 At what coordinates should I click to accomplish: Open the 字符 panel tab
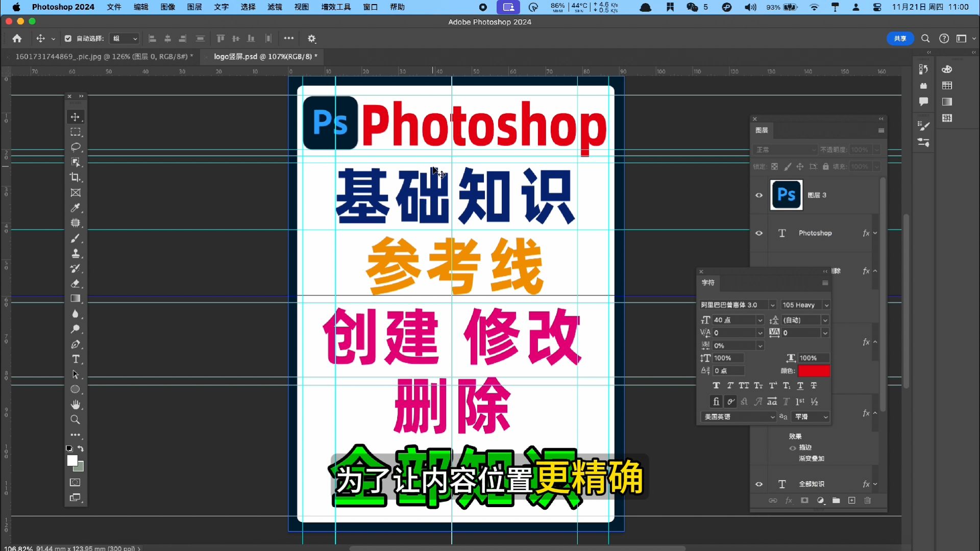[x=708, y=283]
